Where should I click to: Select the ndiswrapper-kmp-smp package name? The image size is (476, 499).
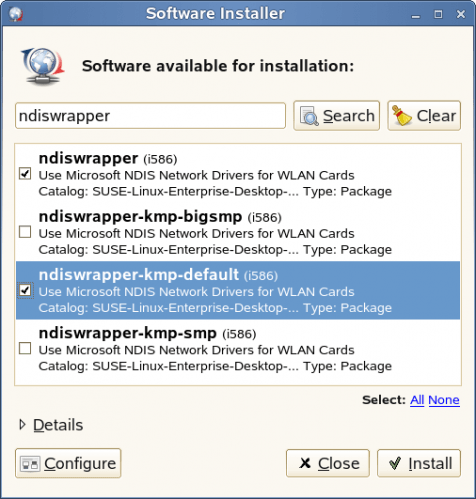coord(128,333)
